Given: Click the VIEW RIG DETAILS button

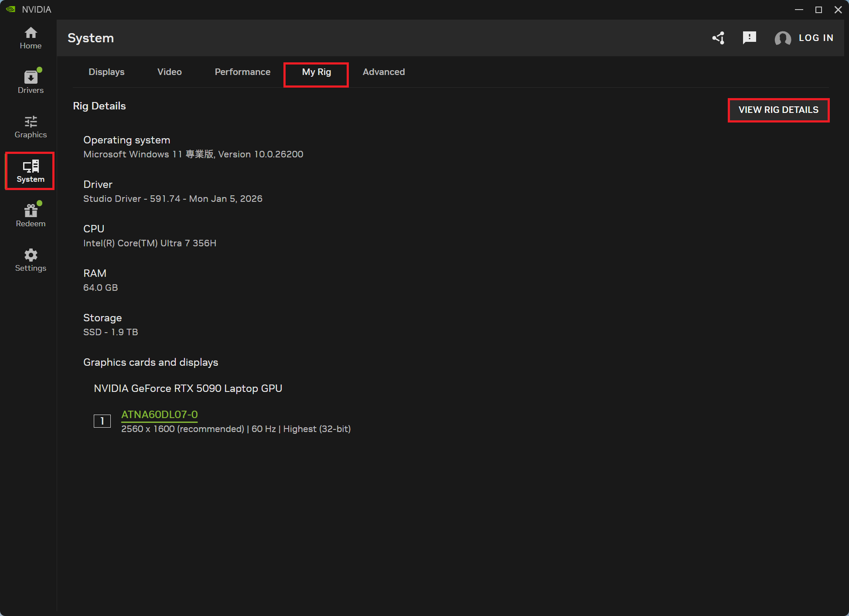Looking at the screenshot, I should click(x=778, y=110).
